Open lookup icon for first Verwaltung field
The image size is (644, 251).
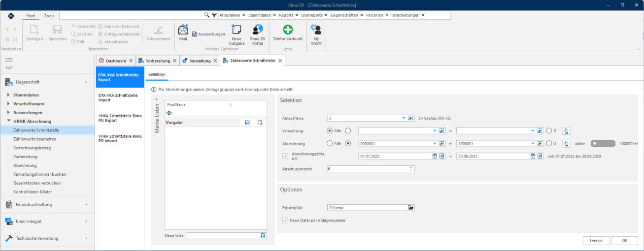(442, 130)
